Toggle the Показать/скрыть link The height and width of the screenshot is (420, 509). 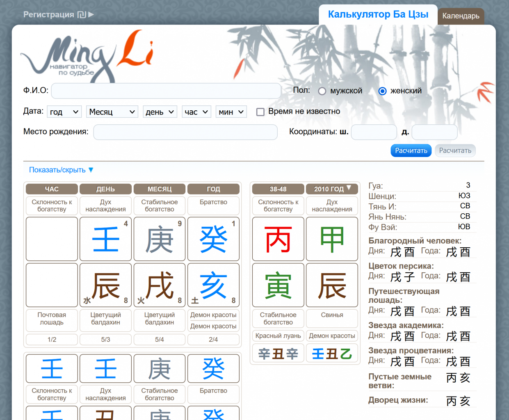[61, 170]
